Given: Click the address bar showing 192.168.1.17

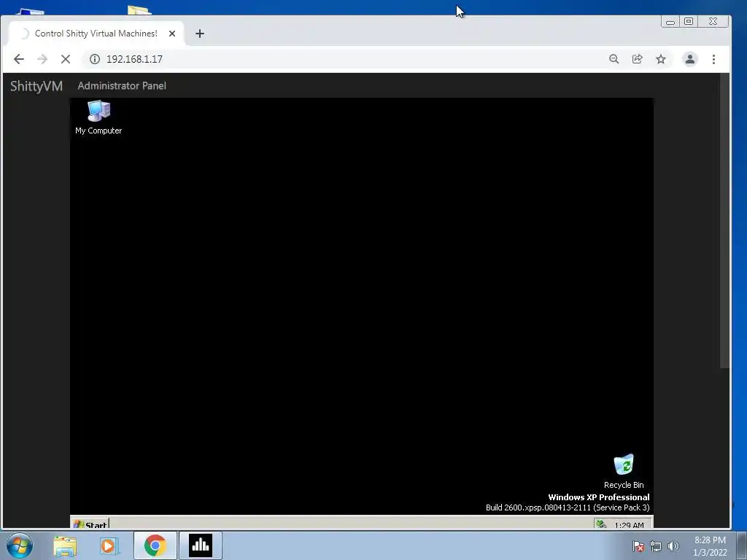Looking at the screenshot, I should coord(352,59).
